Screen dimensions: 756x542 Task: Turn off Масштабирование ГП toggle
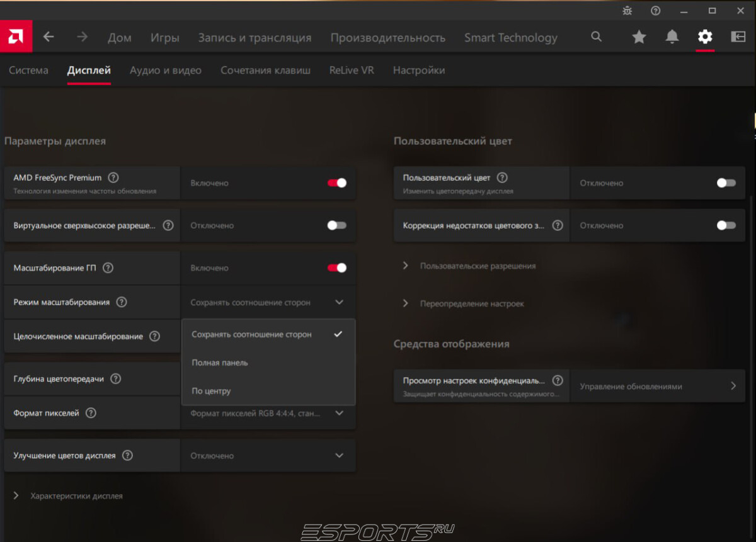point(337,268)
